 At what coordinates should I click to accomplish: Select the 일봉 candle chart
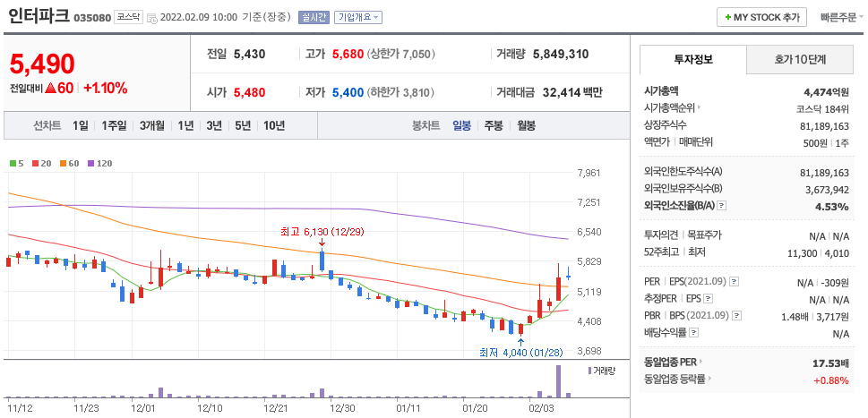pos(461,126)
